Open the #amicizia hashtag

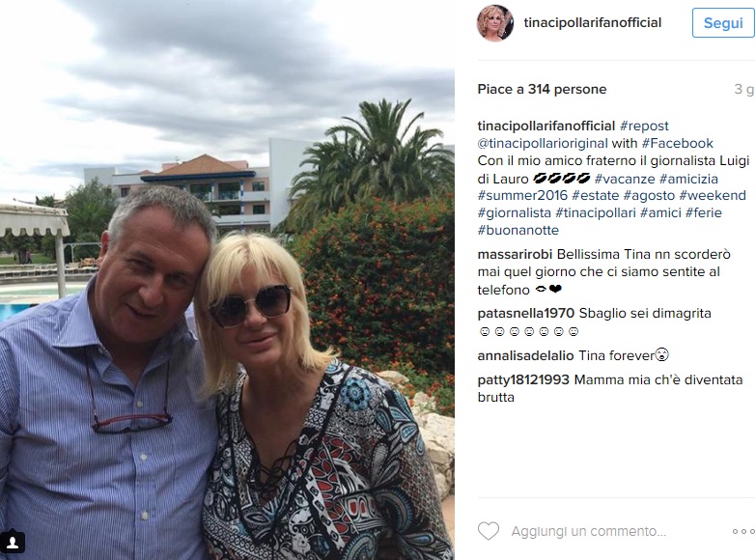pos(688,179)
